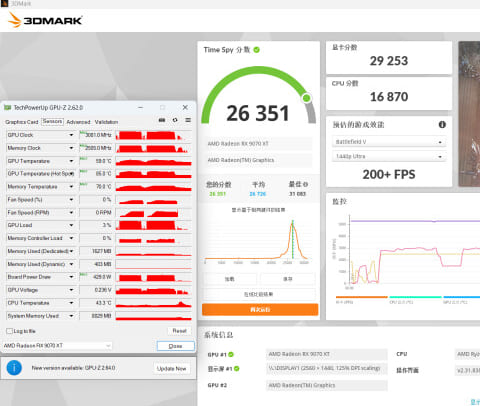Open the Fan Speed (%) sensor dropdown

point(71,200)
